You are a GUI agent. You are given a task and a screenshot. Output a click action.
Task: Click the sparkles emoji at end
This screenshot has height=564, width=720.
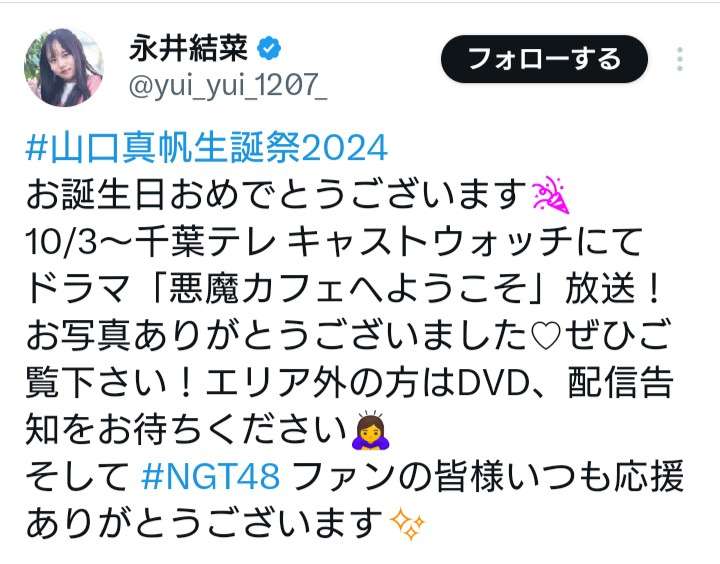(x=407, y=524)
